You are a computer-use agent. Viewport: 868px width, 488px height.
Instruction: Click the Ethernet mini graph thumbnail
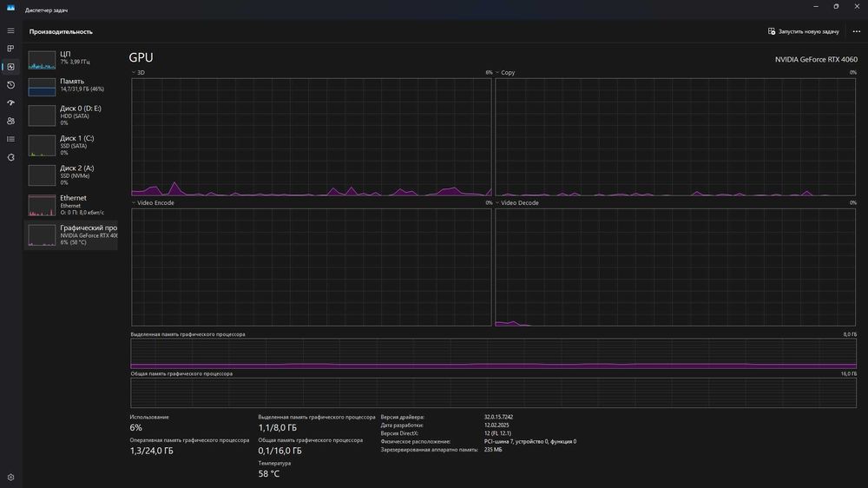(x=42, y=206)
